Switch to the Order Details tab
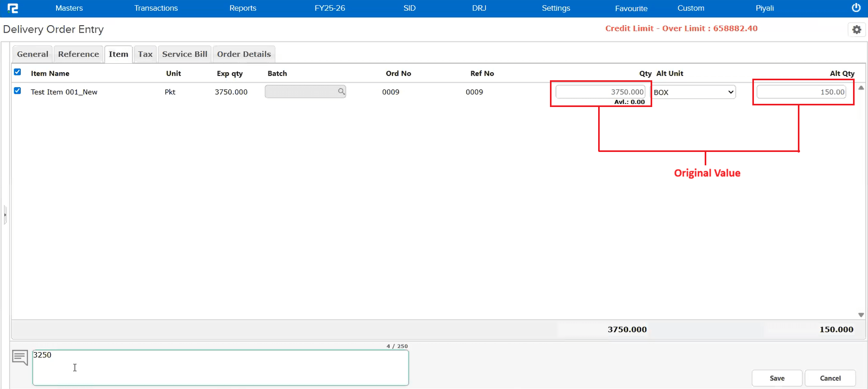Screen dimensions: 868x389 (x=244, y=54)
